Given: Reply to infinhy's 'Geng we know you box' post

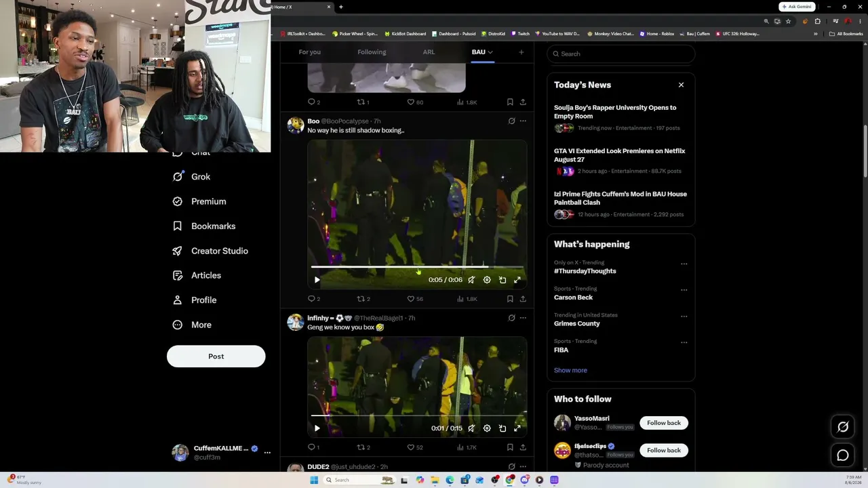Looking at the screenshot, I should click(x=314, y=447).
